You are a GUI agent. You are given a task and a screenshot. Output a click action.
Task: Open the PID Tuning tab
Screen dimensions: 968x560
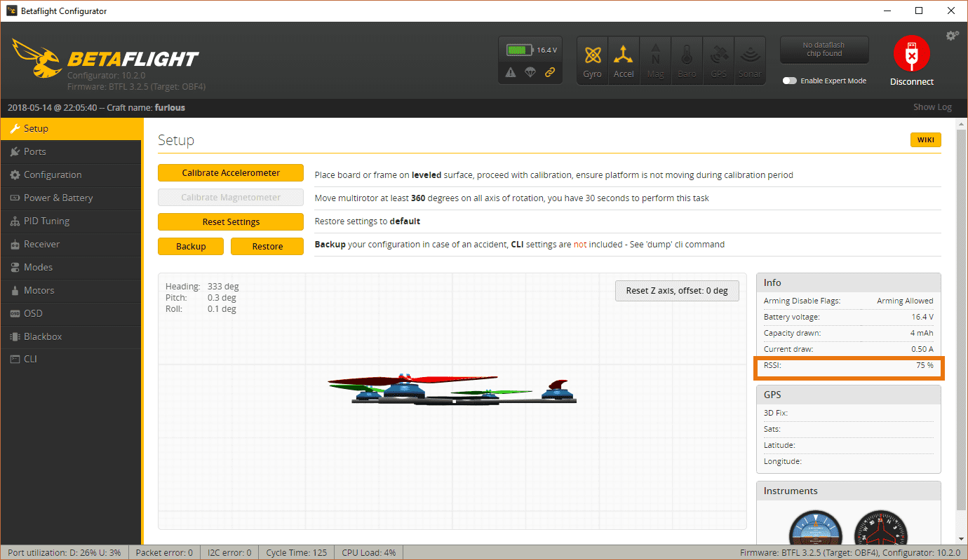[x=71, y=221]
